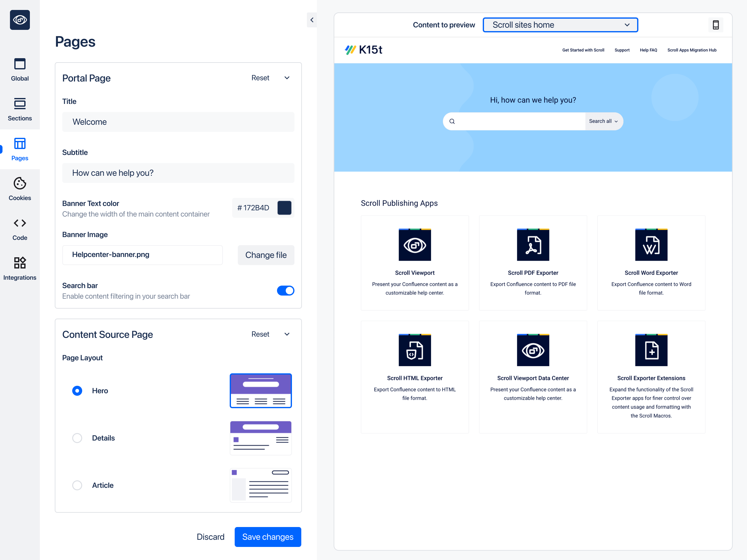Image resolution: width=747 pixels, height=560 pixels.
Task: Open Scroll Apps Migration Hub nav item
Action: coord(692,50)
